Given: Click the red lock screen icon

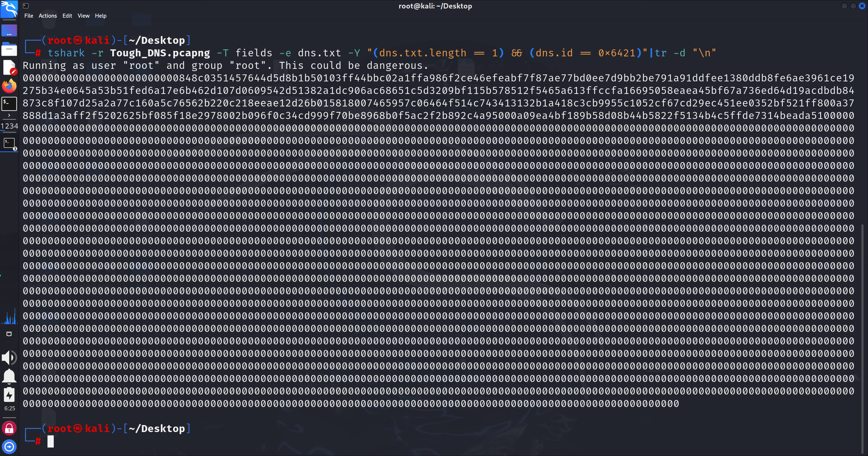Looking at the screenshot, I should [x=9, y=428].
